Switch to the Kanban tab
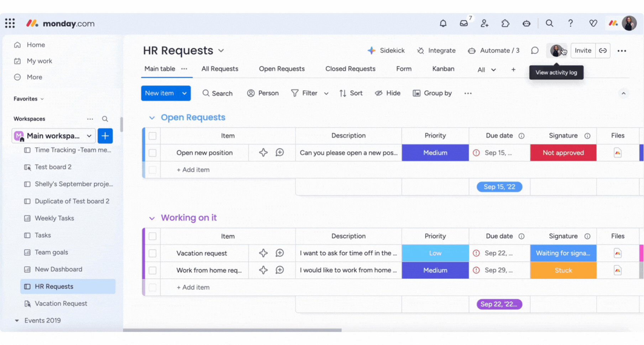644x345 pixels. point(443,69)
